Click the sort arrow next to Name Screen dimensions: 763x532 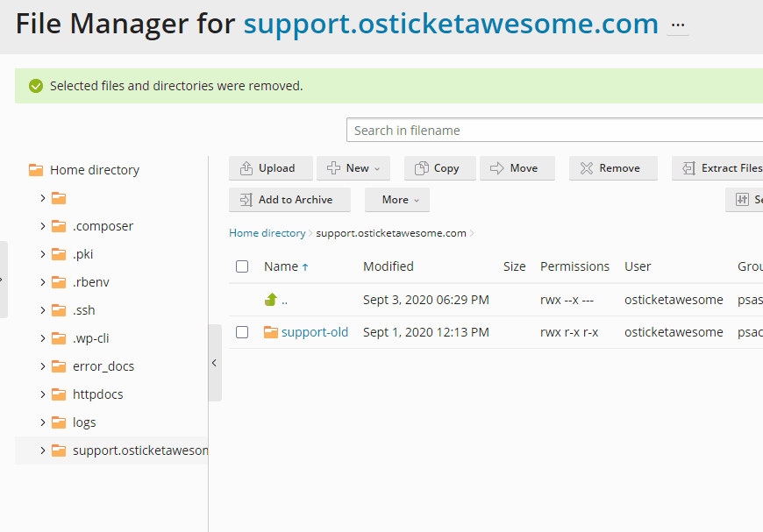point(305,267)
